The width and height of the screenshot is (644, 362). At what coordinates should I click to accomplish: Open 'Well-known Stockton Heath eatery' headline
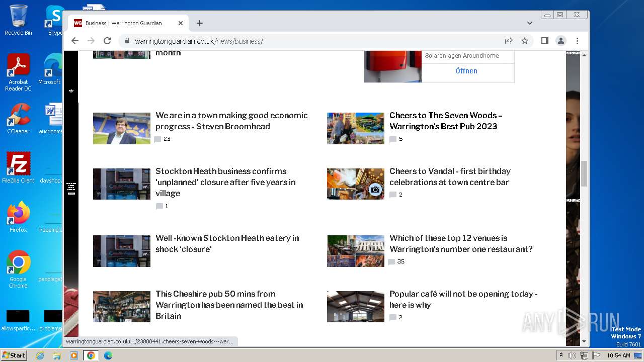(x=227, y=243)
